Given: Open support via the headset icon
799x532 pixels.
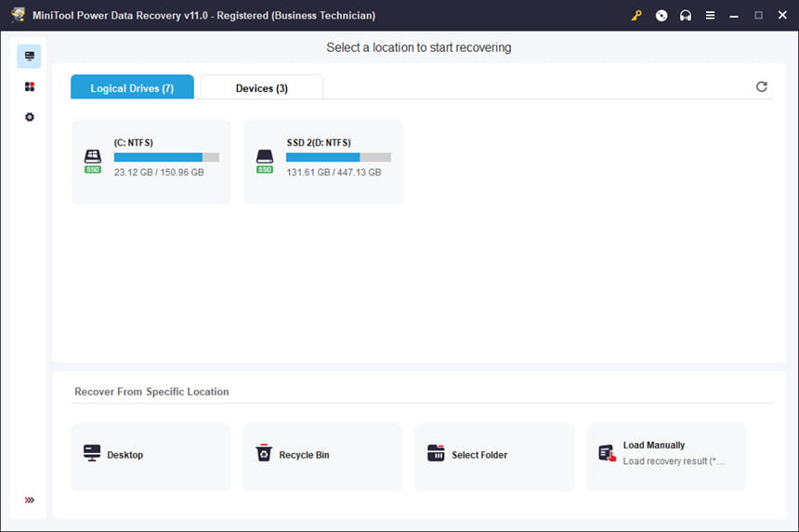Looking at the screenshot, I should (686, 15).
